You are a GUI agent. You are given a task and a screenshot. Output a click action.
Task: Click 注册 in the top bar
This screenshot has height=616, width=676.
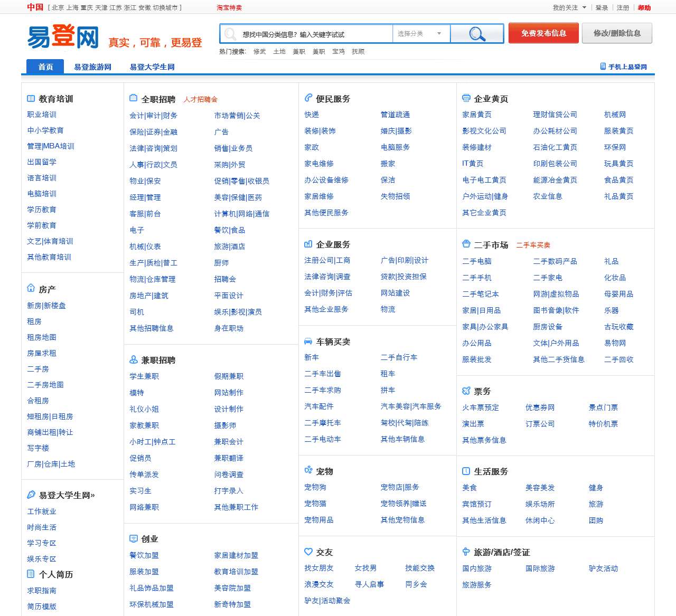point(623,8)
